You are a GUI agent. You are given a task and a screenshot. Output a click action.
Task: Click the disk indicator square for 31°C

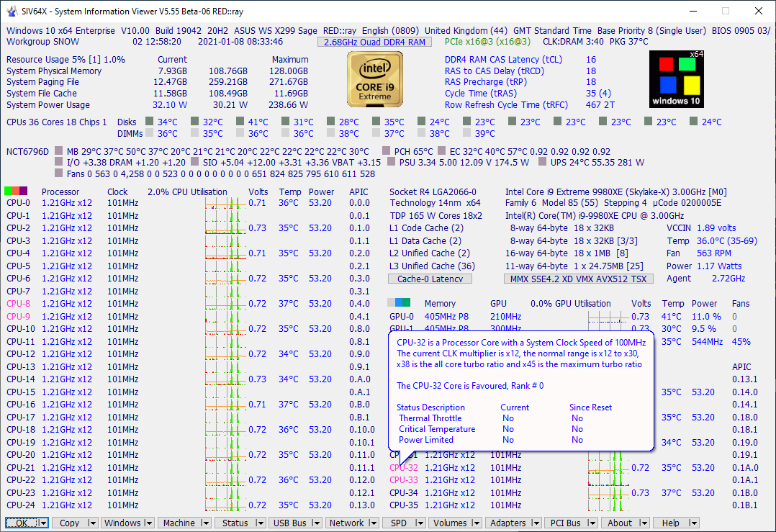(x=286, y=121)
